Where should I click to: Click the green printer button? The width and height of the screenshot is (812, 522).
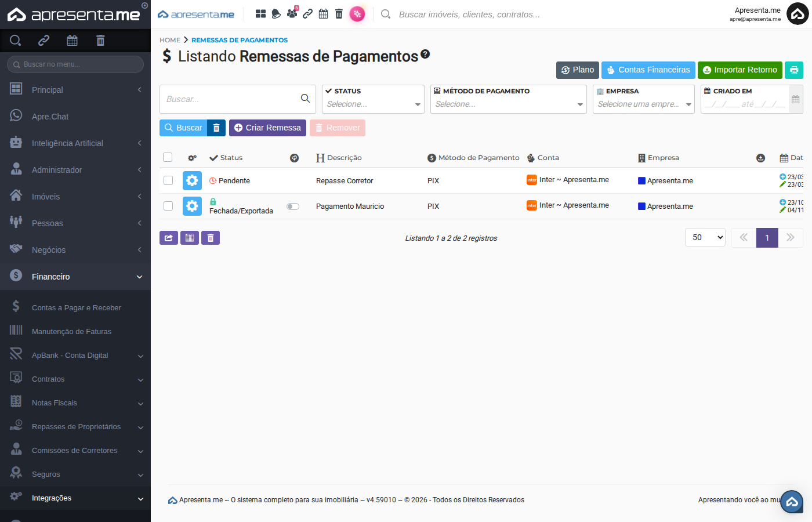[x=794, y=70]
